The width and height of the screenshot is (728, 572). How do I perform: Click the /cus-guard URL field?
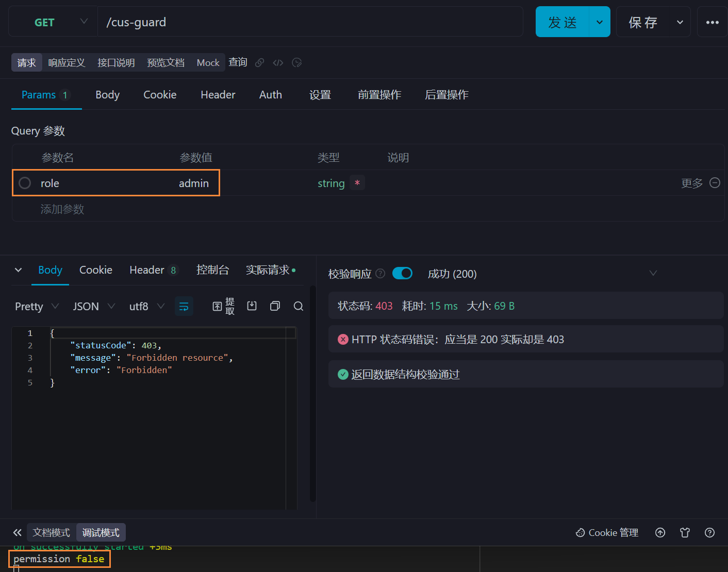[310, 22]
